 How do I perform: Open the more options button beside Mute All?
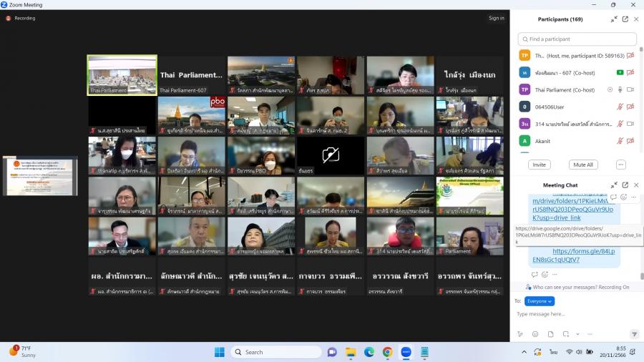(x=620, y=165)
